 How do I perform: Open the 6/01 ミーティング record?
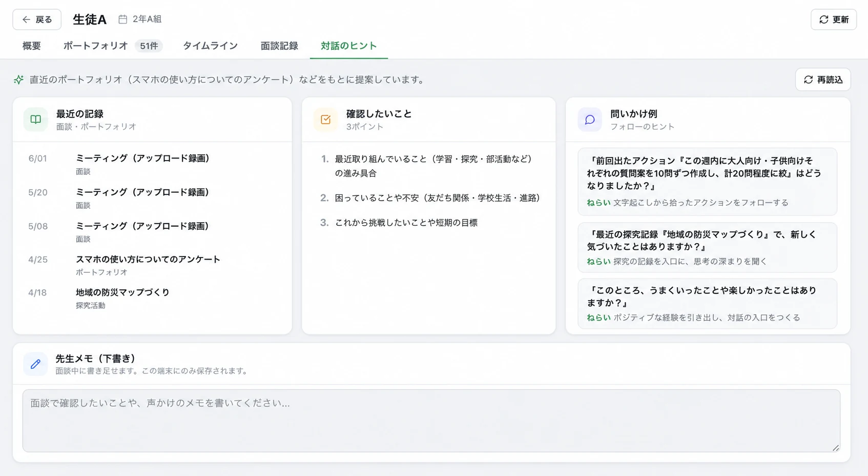point(152,164)
